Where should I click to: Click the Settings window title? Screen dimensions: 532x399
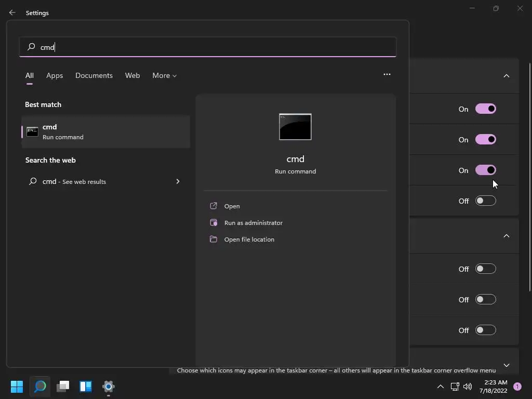click(x=37, y=13)
